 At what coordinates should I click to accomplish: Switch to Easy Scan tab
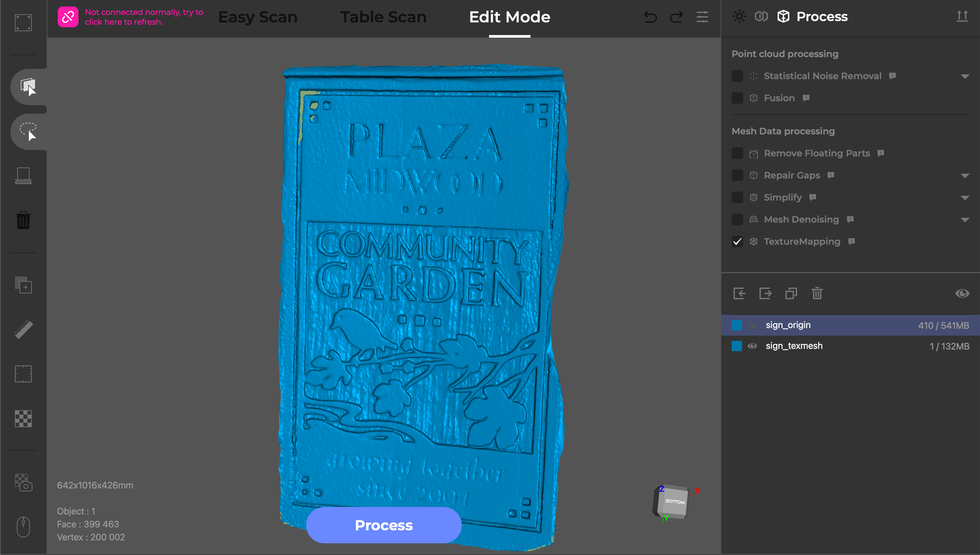coord(257,17)
